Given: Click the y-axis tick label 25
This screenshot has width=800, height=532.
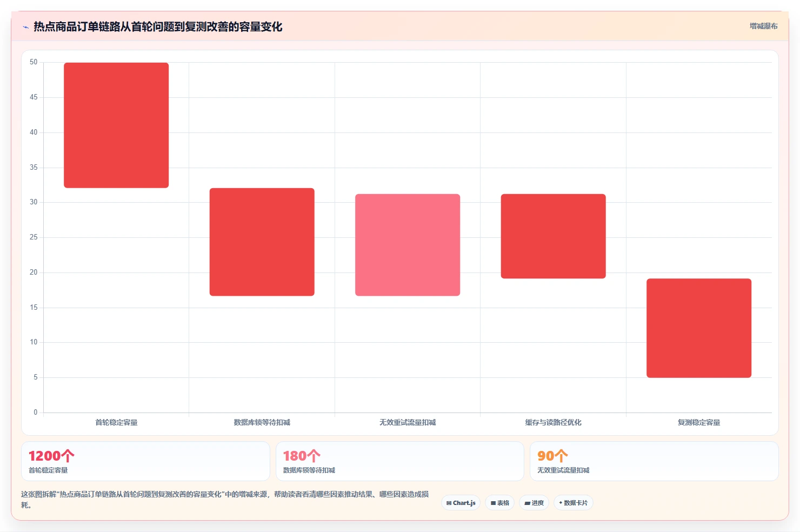Looking at the screenshot, I should pyautogui.click(x=34, y=237).
